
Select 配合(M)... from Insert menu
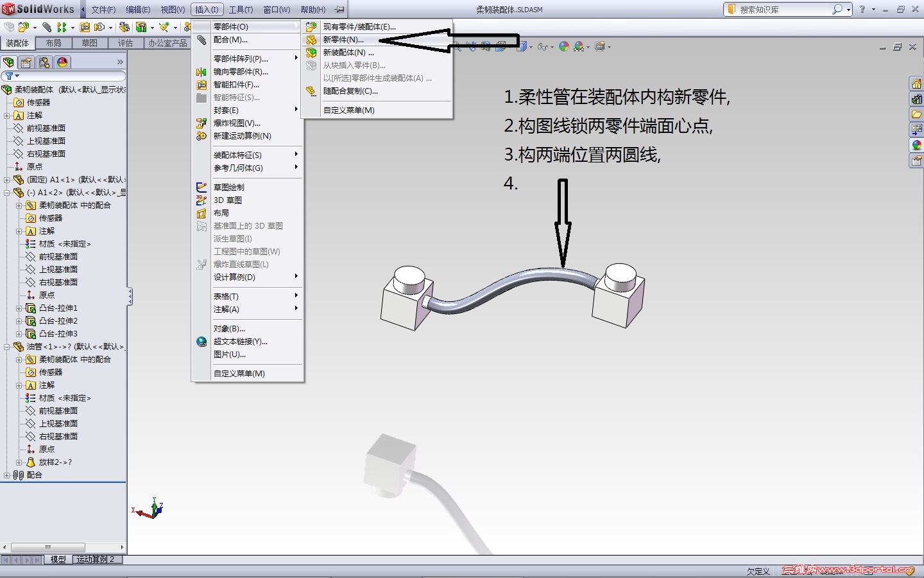click(x=248, y=40)
